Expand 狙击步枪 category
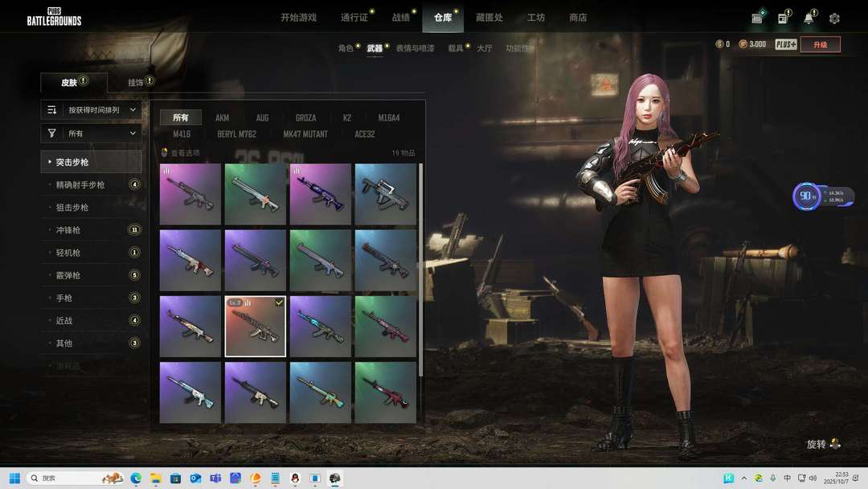Image resolution: width=868 pixels, height=489 pixels. (92, 208)
